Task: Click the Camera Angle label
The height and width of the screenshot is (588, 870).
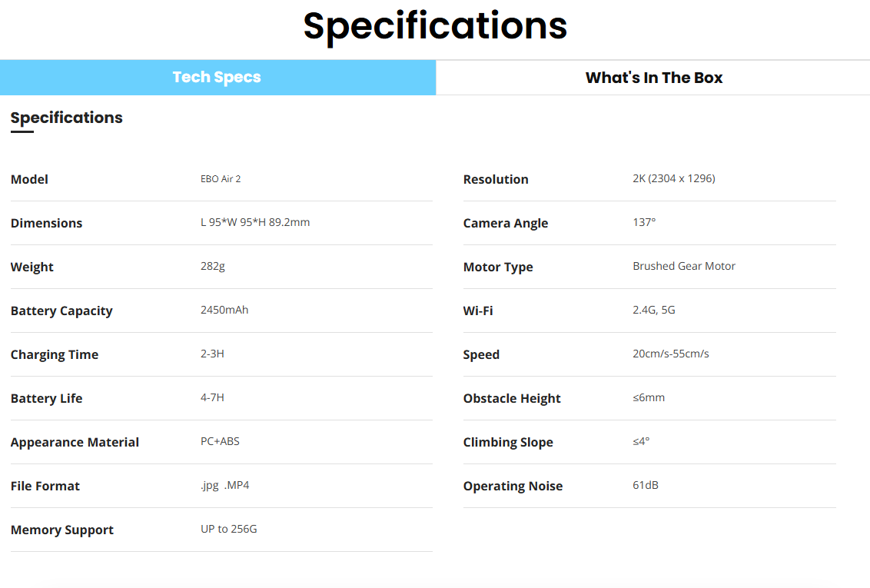Action: [x=506, y=223]
